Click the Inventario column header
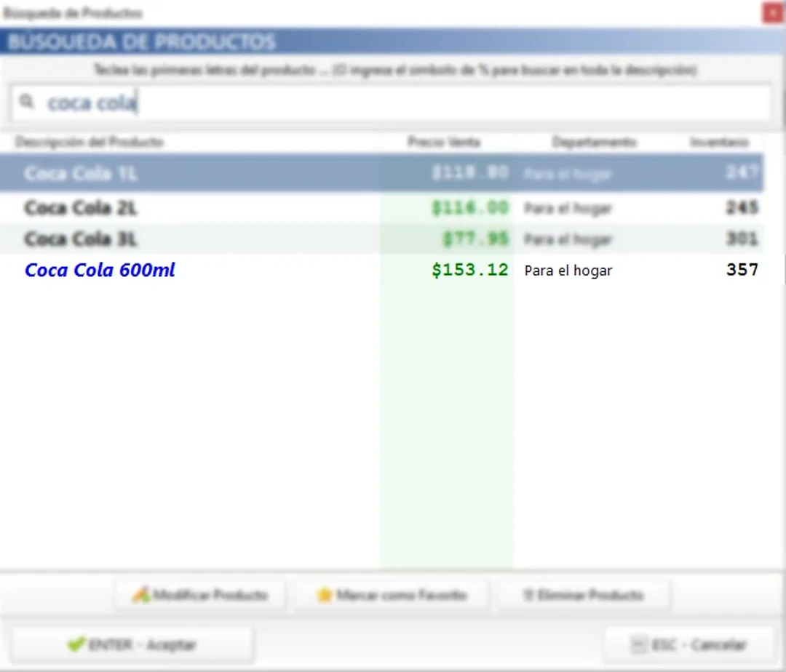 tap(719, 142)
